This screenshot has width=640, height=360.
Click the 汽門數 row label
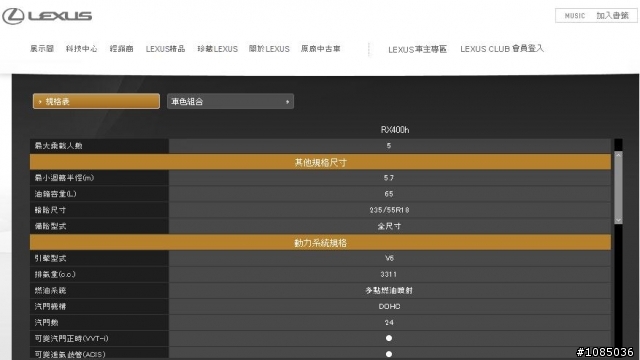(x=46, y=322)
